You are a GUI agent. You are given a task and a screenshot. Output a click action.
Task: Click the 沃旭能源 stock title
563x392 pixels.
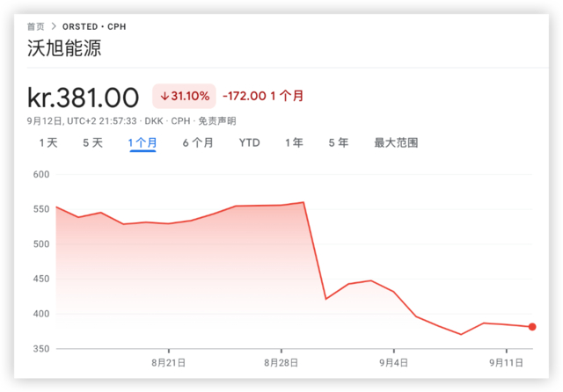pyautogui.click(x=65, y=48)
